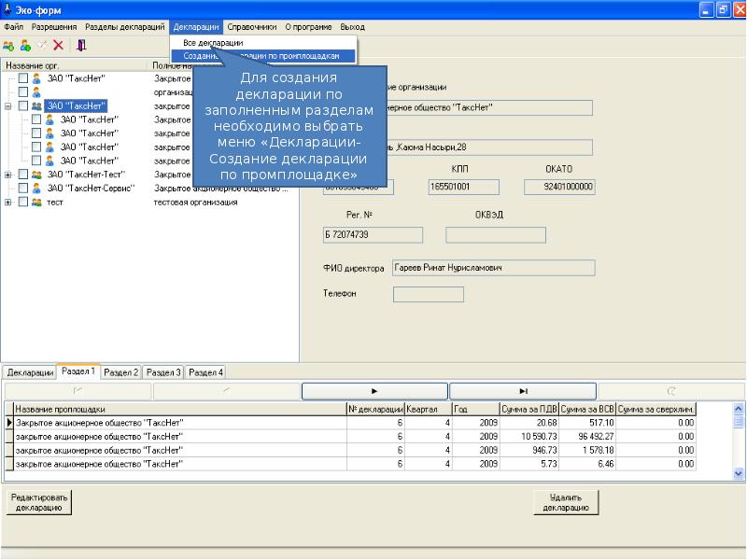Viewport: 747px width, 560px height.
Task: Expand the тест organization tree node
Action: (8, 202)
